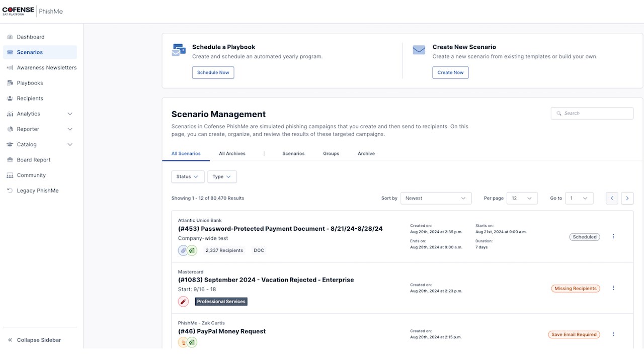Open the Per page dropdown
Screen dimensions: 644x362
(x=522, y=198)
